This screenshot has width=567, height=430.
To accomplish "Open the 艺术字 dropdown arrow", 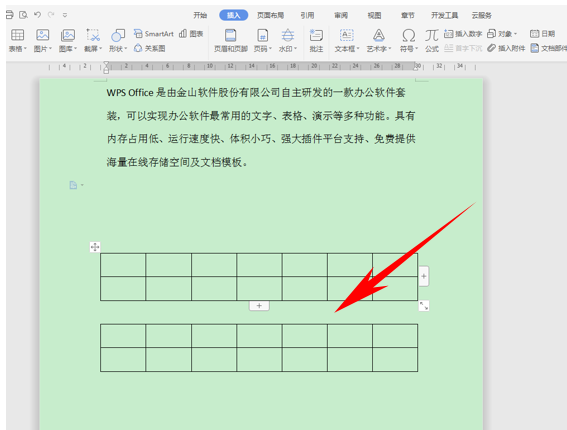I will point(390,48).
